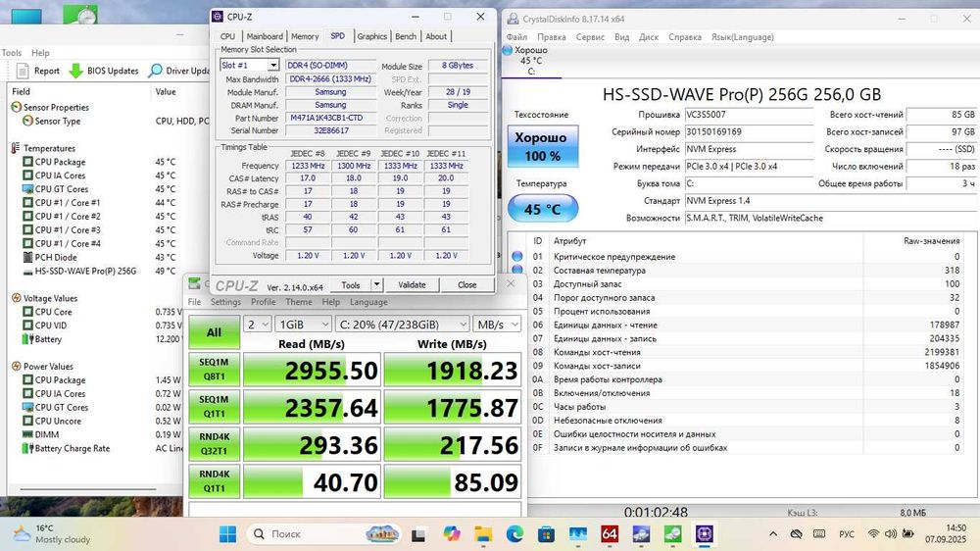Click the Windows taskbar search box
Screen dimensions: 980x551
[323, 534]
